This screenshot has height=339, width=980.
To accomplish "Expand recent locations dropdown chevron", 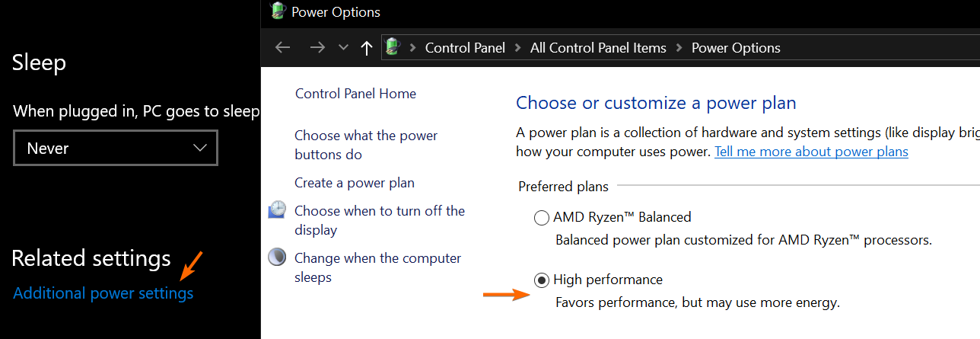I will point(343,48).
